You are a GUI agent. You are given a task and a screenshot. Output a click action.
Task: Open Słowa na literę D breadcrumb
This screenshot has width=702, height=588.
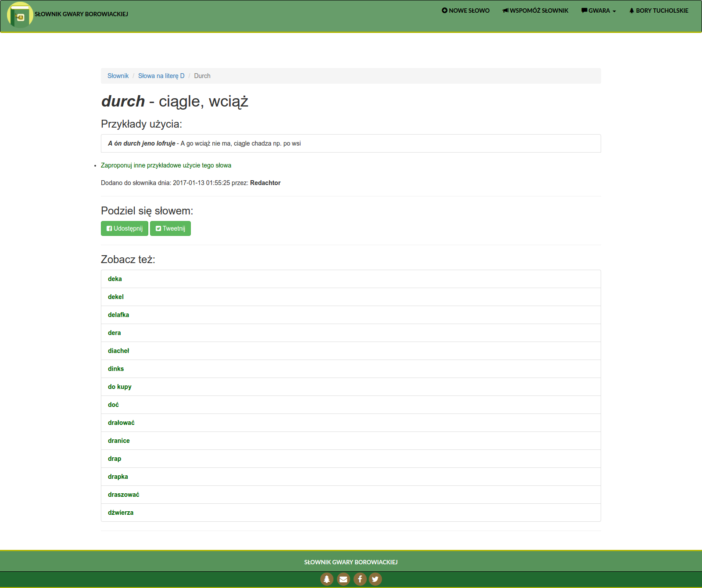pos(161,76)
